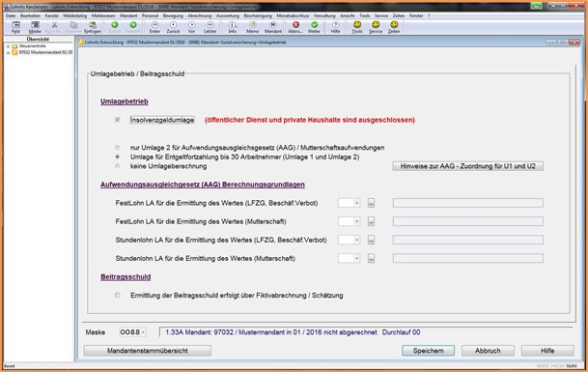Open Mandantenstammübersicht button
This screenshot has width=588, height=372.
pos(148,351)
